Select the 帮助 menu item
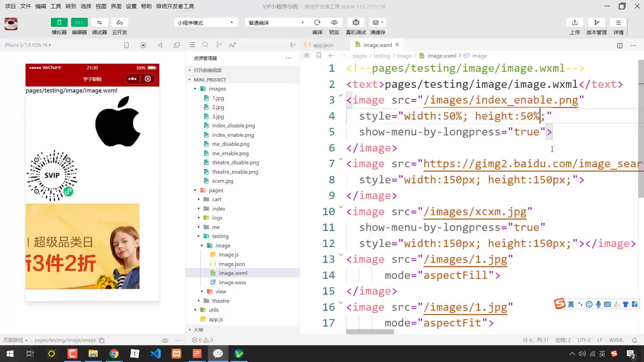The height and width of the screenshot is (362, 644). tap(146, 6)
